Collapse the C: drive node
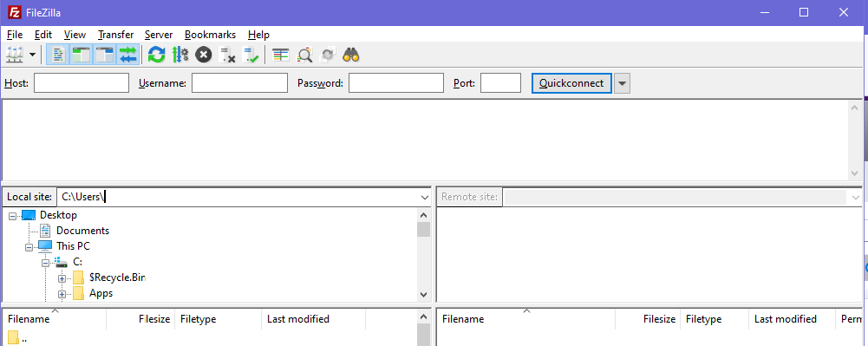The height and width of the screenshot is (346, 868). coord(45,263)
